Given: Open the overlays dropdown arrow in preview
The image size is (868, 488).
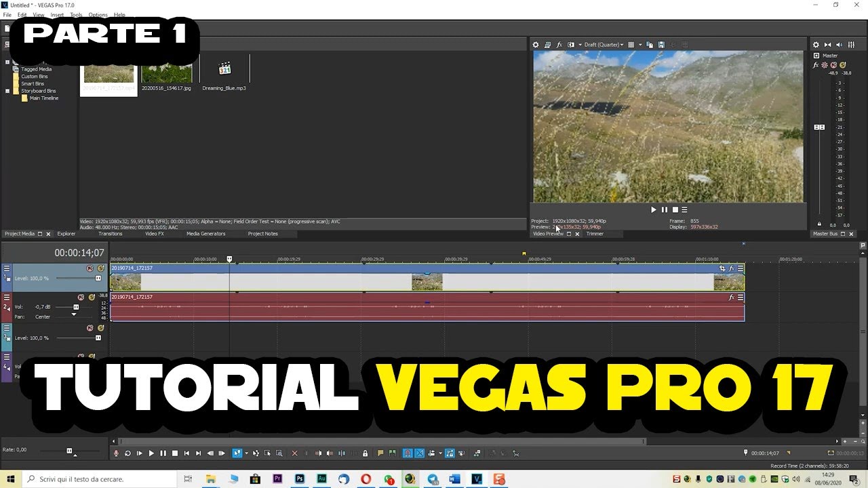Looking at the screenshot, I should (640, 45).
